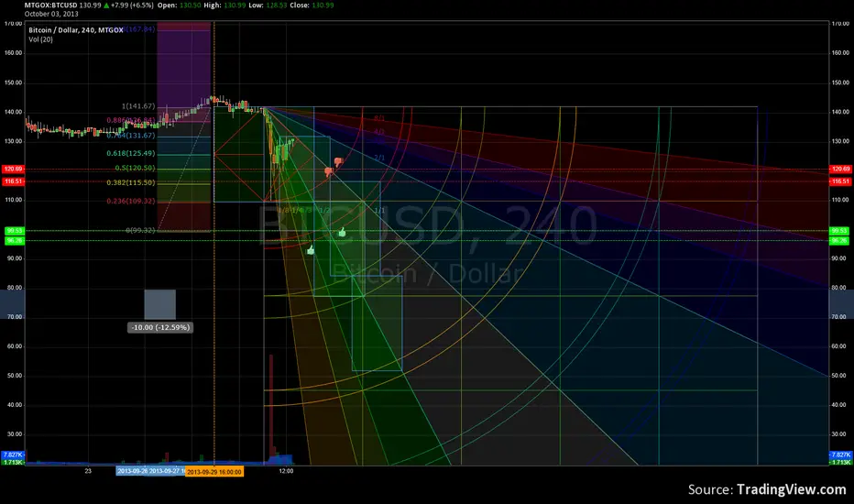The image size is (854, 504).
Task: Click the red 120.69 price tag on left axis
Action: [13, 169]
